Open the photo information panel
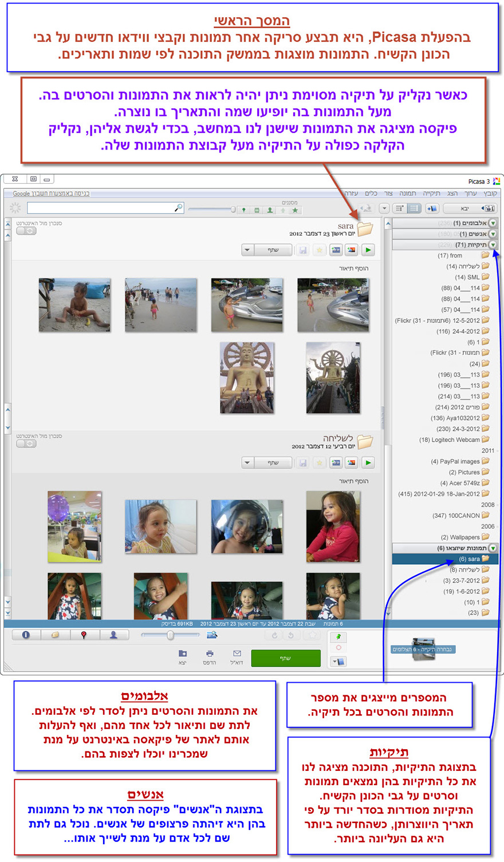This screenshot has height=862, width=504. point(26,635)
